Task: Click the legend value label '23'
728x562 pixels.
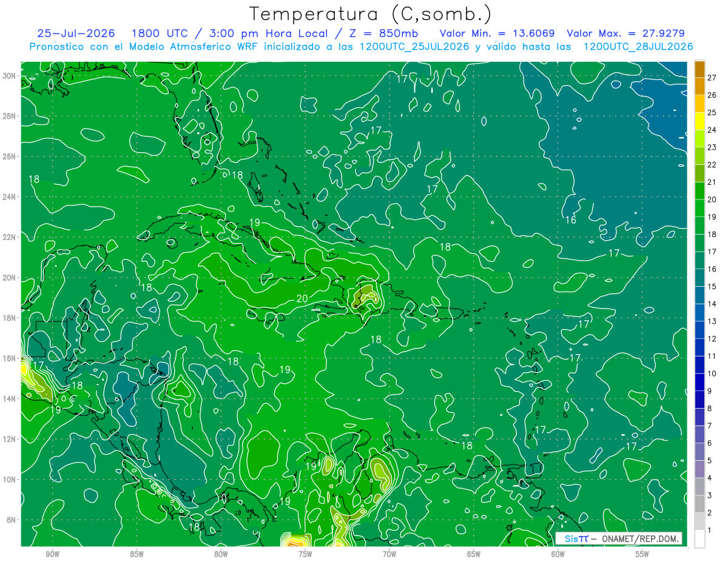Action: tap(712, 147)
